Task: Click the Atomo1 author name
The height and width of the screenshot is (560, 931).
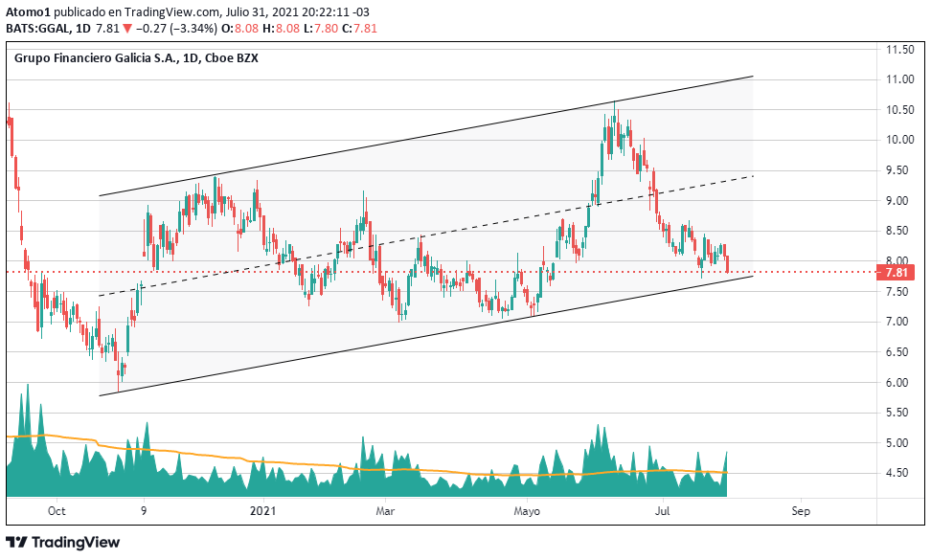Action: (x=28, y=11)
